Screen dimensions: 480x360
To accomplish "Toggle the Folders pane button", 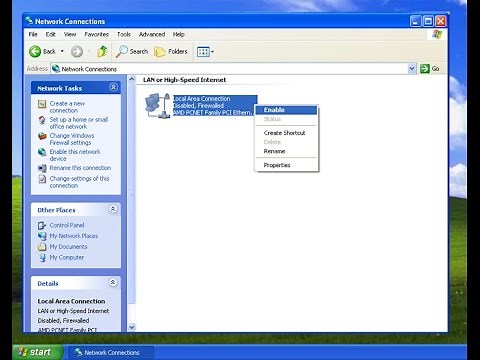I will [x=171, y=51].
